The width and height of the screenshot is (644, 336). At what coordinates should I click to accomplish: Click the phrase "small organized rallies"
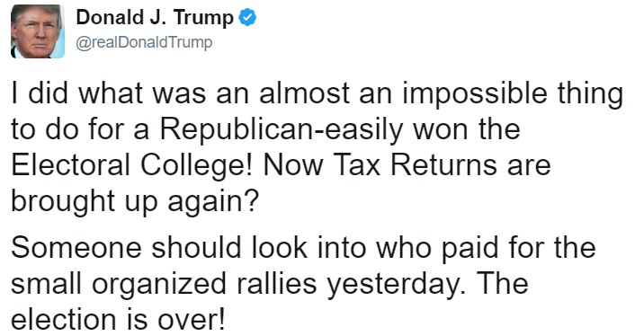164,284
